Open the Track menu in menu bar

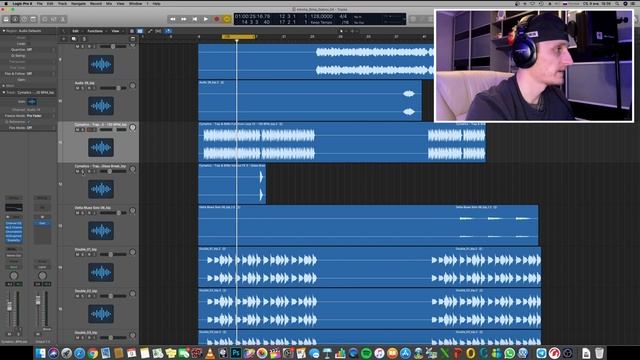[62, 4]
